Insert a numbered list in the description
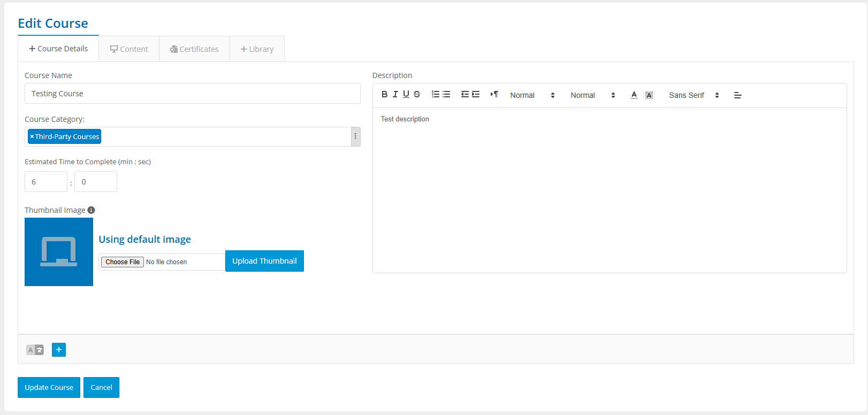 coord(436,95)
